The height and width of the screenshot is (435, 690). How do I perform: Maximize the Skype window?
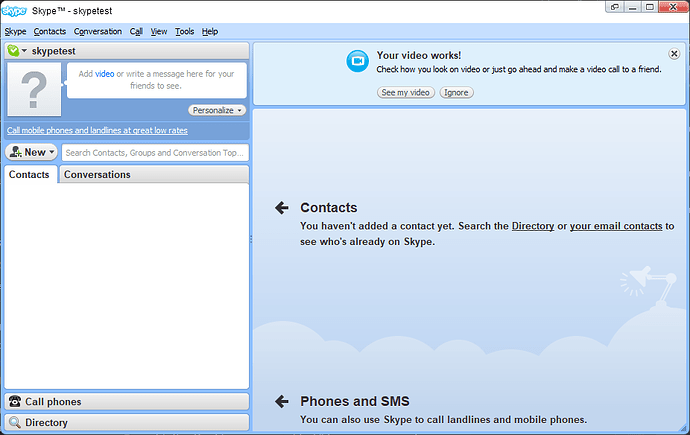point(650,7)
